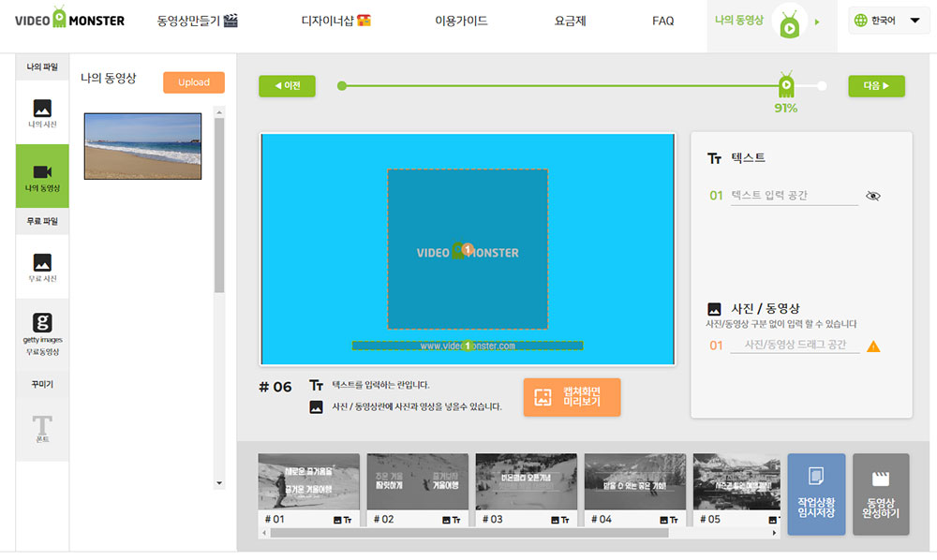Click the scene strip right scroll arrow
The width and height of the screenshot is (937, 560).
point(775,533)
